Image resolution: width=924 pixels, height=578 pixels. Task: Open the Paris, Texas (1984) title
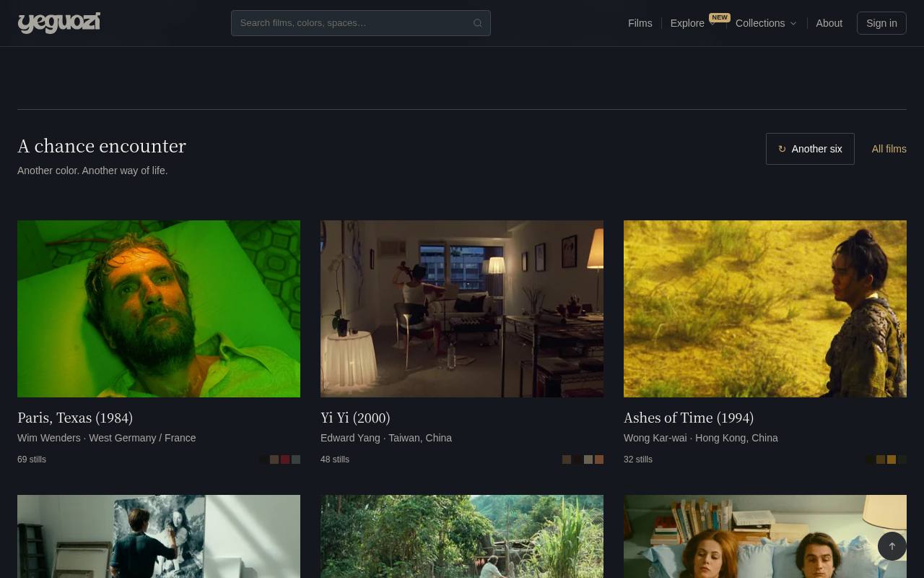[x=75, y=418]
